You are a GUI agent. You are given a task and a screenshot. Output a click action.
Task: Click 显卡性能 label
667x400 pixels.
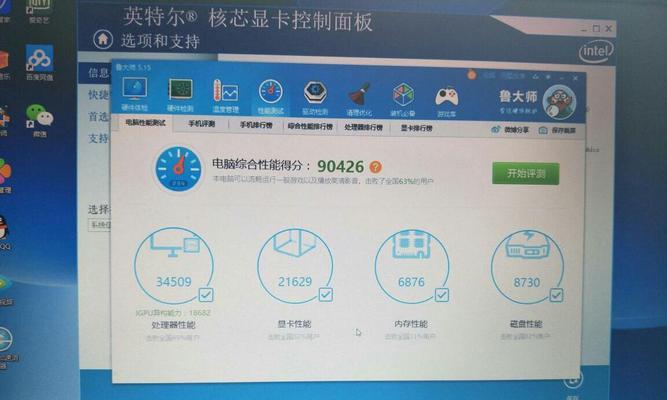pyautogui.click(x=294, y=324)
